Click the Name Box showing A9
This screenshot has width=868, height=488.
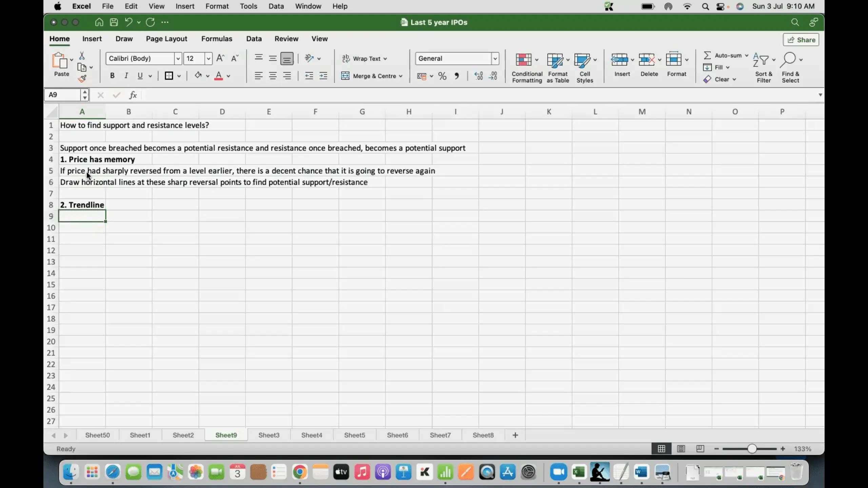[x=63, y=95]
